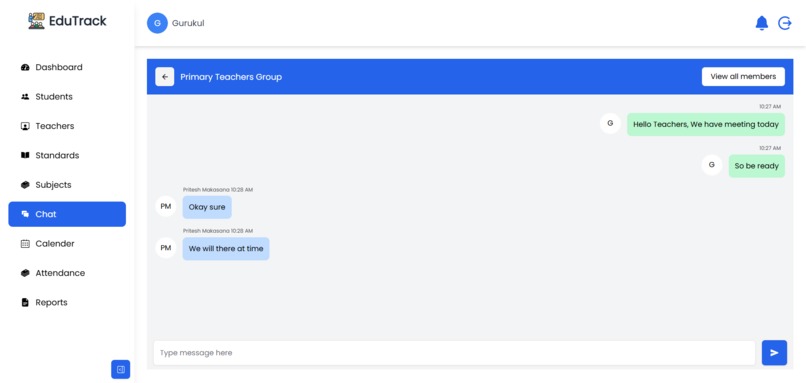Open the Dashboard menu item
The image size is (806, 383).
pos(67,67)
